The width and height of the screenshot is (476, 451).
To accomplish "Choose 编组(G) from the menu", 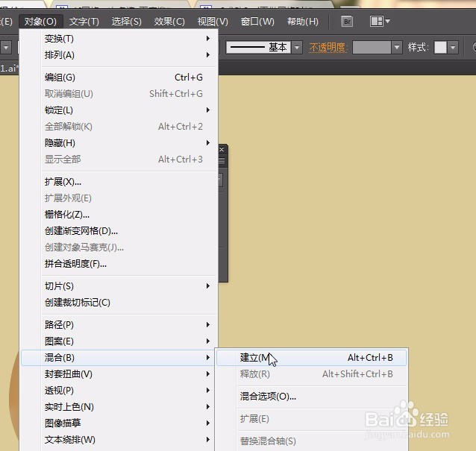I will [119, 78].
